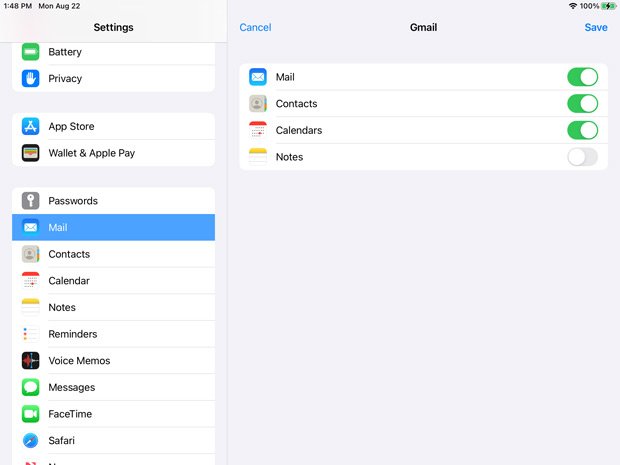This screenshot has width=620, height=465.
Task: Cancel the Gmail account setup
Action: coord(255,27)
